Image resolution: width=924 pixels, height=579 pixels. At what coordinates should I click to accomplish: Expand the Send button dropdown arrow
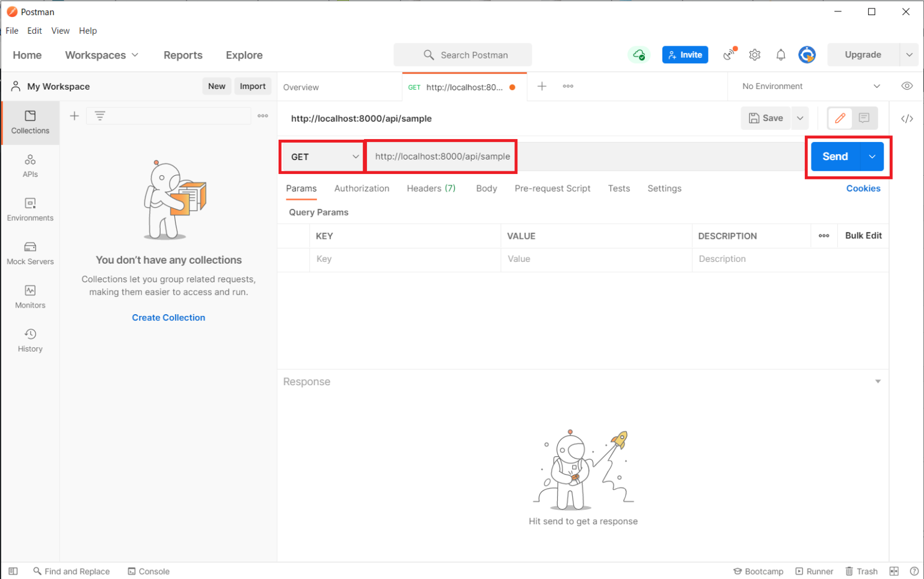[x=872, y=156]
